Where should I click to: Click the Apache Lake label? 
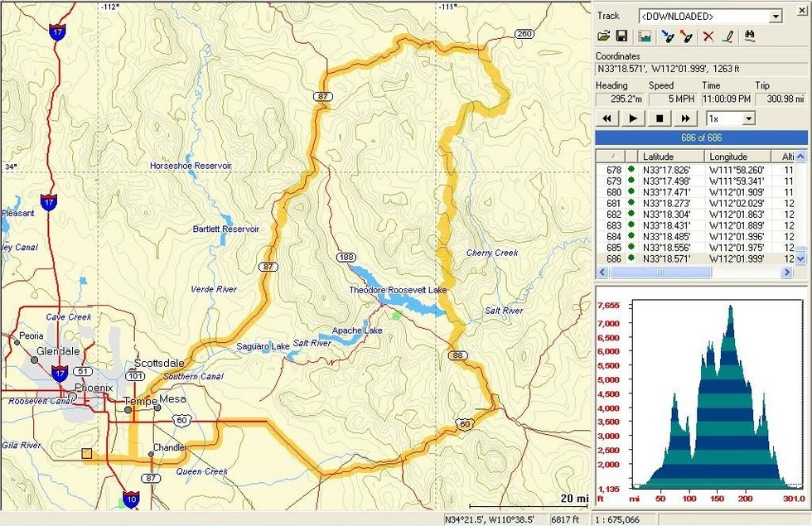(357, 331)
